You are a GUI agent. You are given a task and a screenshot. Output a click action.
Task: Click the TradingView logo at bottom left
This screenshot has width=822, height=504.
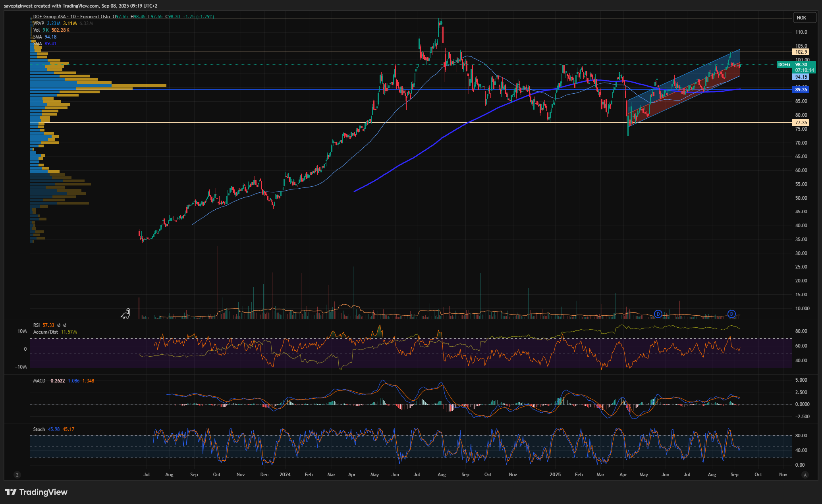coord(36,492)
